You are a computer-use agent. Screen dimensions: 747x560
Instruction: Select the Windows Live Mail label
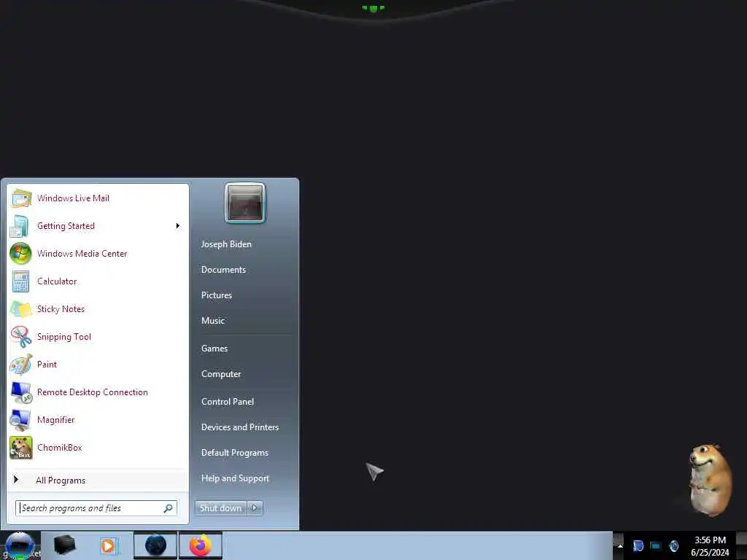[74, 198]
